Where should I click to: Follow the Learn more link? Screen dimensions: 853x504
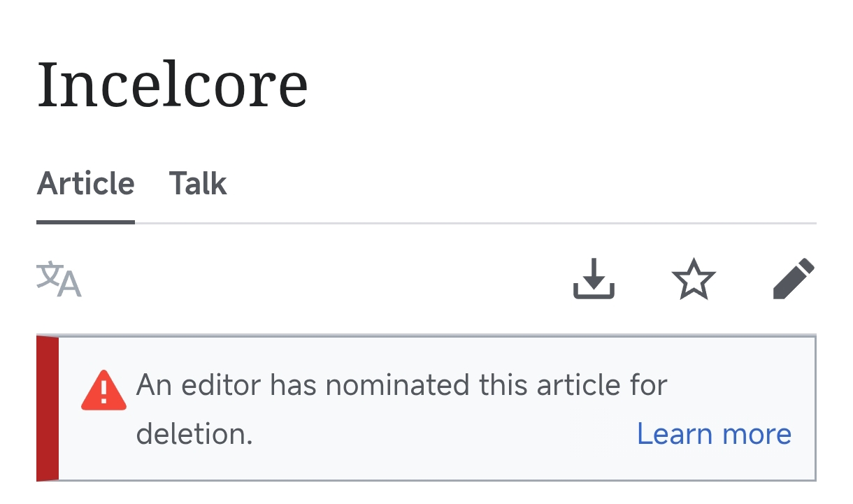click(714, 434)
